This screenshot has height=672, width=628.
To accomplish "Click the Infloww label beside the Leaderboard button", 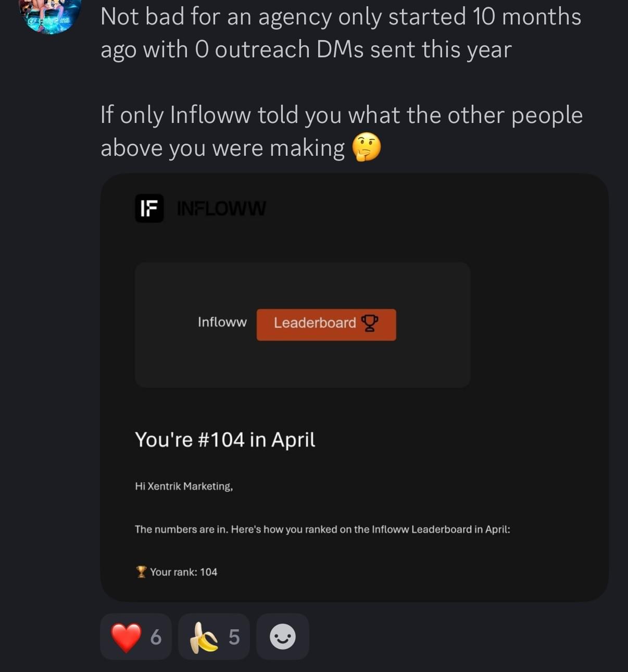I will tap(222, 322).
